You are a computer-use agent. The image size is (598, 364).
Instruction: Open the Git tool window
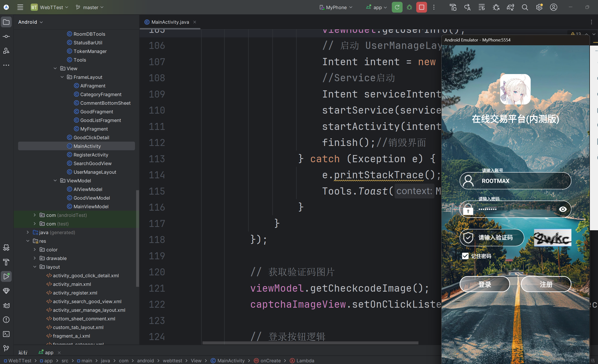(x=6, y=348)
